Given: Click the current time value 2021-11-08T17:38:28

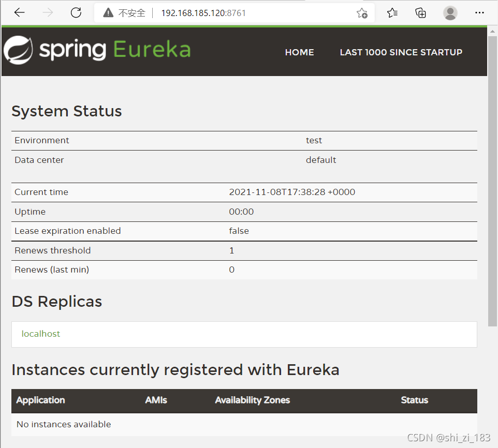Looking at the screenshot, I should pos(292,192).
